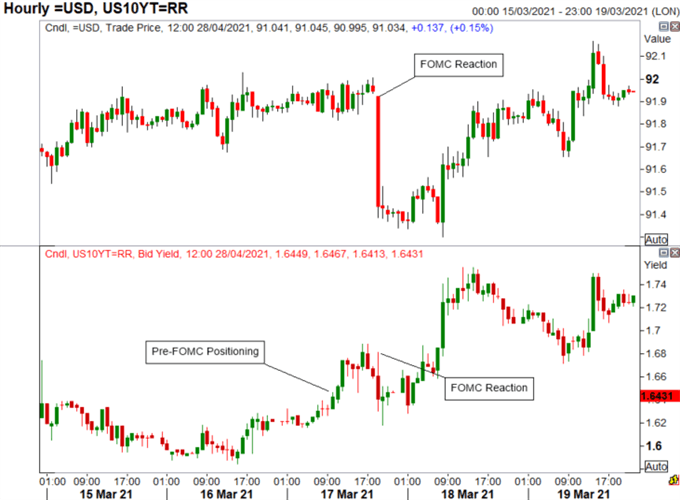Click the '17 Mar 21' date label

pos(347,494)
